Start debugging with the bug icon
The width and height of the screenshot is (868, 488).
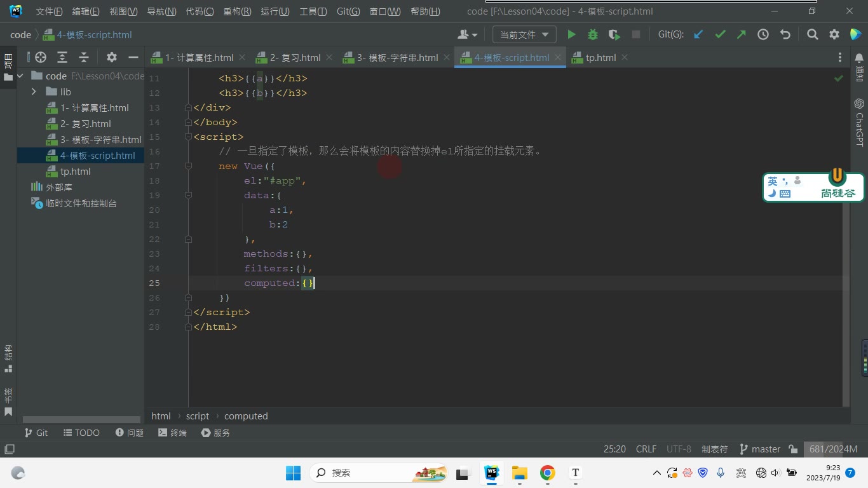593,35
